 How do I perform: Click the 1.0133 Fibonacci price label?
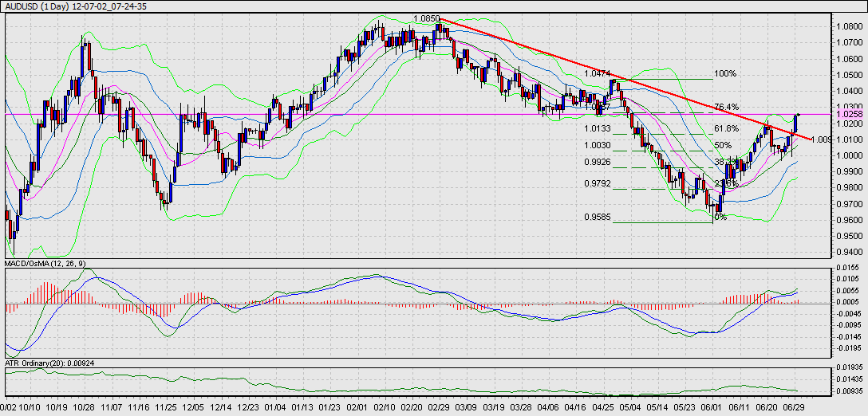coord(598,128)
